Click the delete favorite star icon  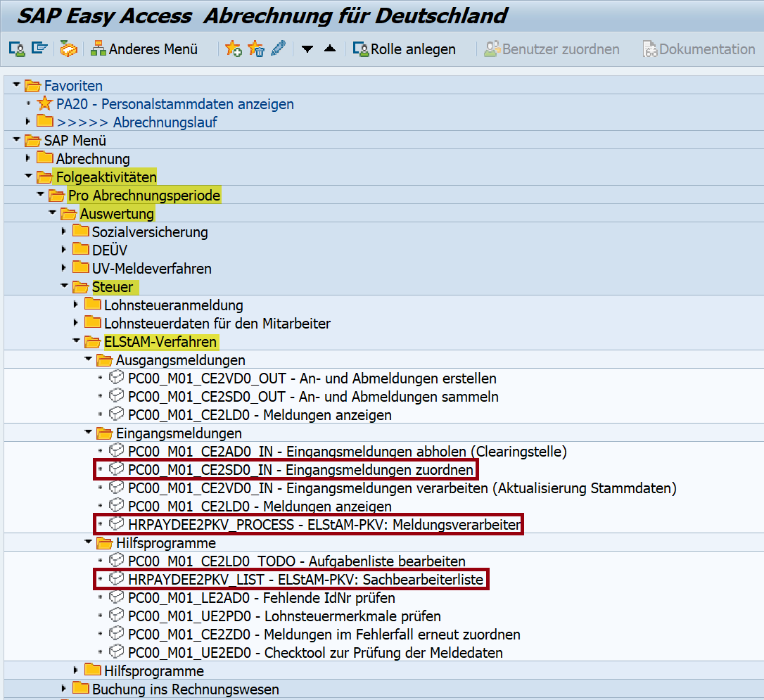(255, 49)
